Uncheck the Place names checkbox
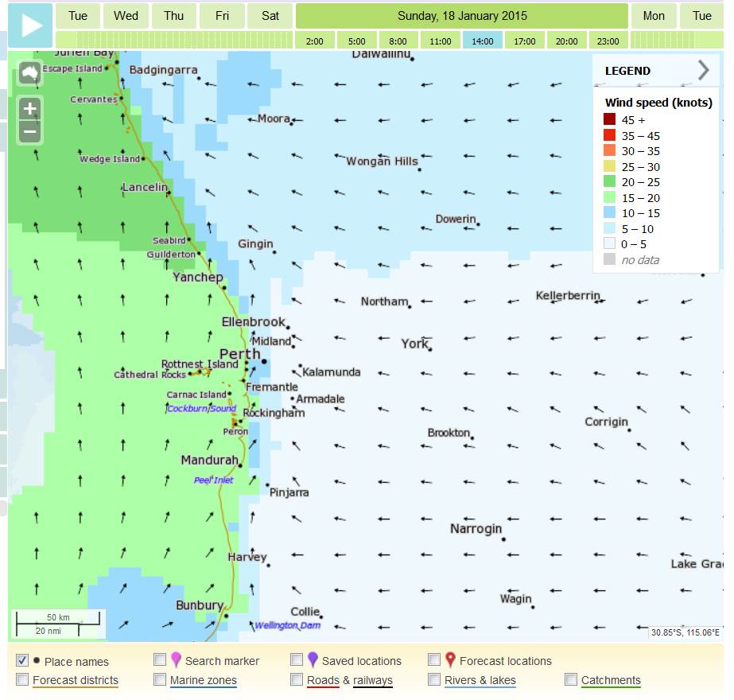The image size is (734, 700). (x=22, y=660)
